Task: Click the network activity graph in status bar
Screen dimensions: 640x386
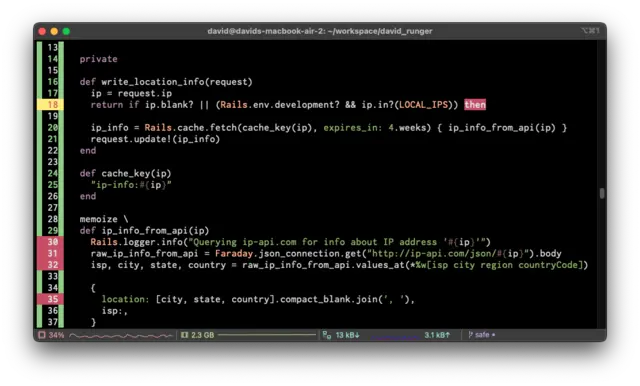Action: click(395, 337)
